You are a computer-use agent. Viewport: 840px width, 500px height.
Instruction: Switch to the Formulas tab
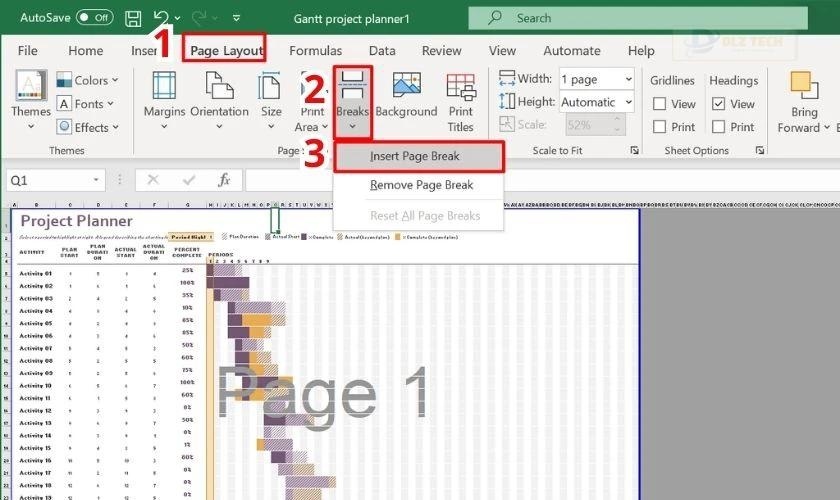pyautogui.click(x=315, y=51)
